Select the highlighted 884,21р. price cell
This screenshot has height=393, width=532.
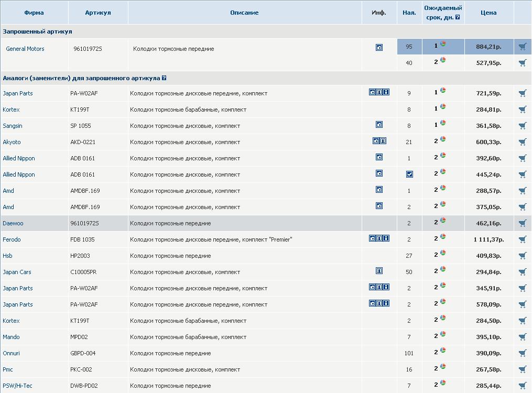pyautogui.click(x=489, y=47)
